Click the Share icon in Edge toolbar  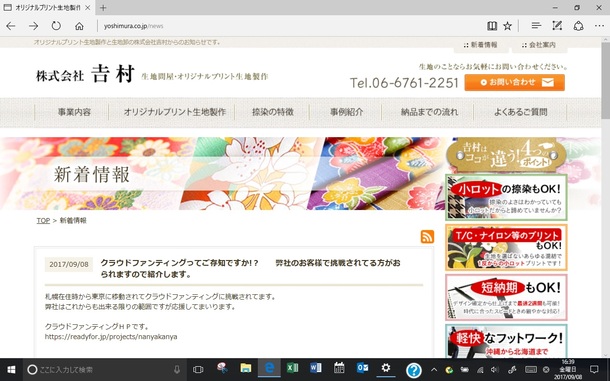[578, 26]
